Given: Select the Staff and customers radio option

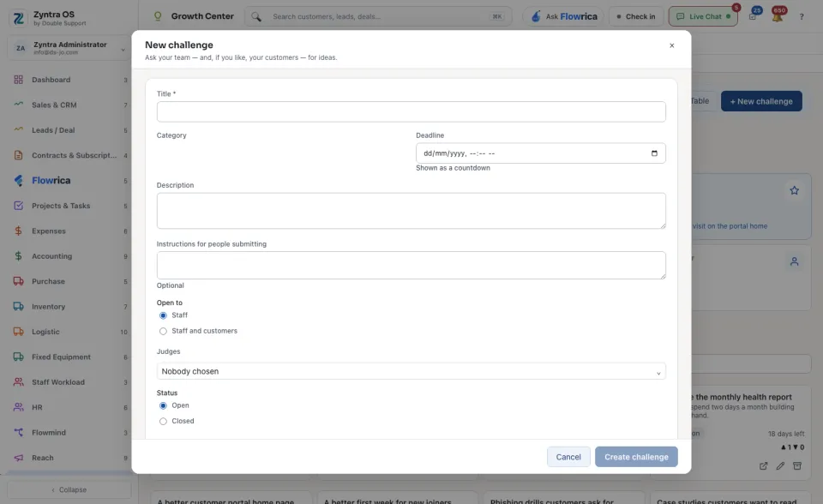Looking at the screenshot, I should click(163, 331).
